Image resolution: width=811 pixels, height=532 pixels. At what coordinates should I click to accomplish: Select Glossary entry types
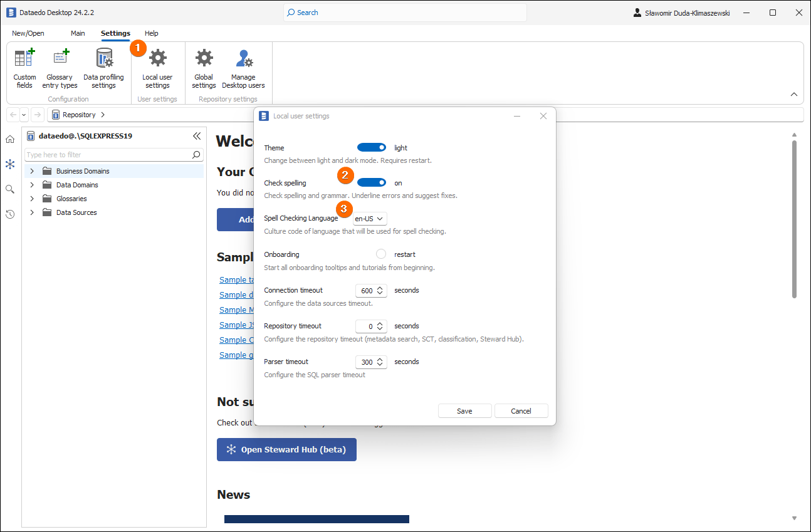60,68
